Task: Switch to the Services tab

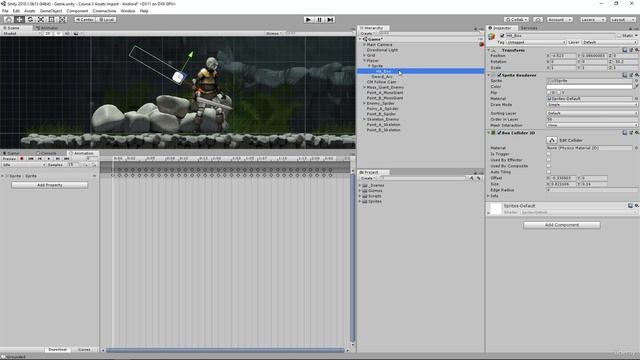Action: 529,28
